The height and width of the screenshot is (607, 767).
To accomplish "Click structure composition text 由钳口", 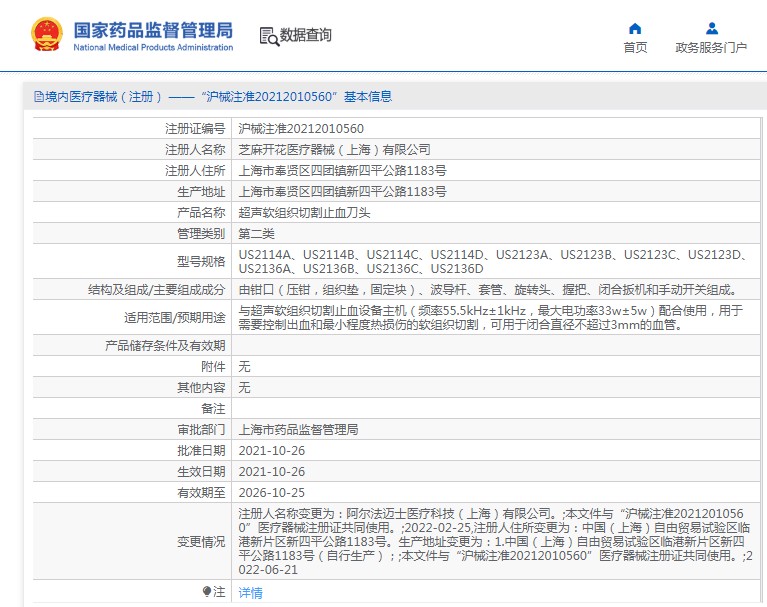I will coord(488,290).
